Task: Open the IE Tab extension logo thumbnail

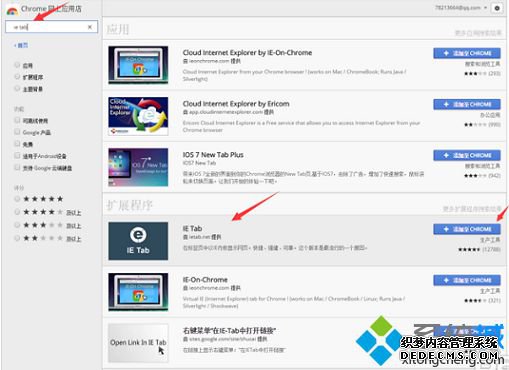Action: point(138,241)
